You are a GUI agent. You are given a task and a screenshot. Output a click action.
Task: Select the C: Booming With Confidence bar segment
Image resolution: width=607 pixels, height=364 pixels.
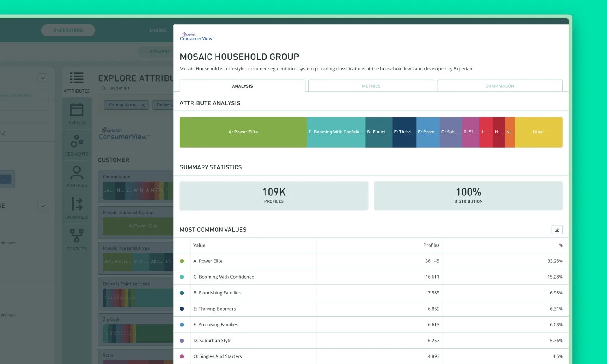click(336, 132)
